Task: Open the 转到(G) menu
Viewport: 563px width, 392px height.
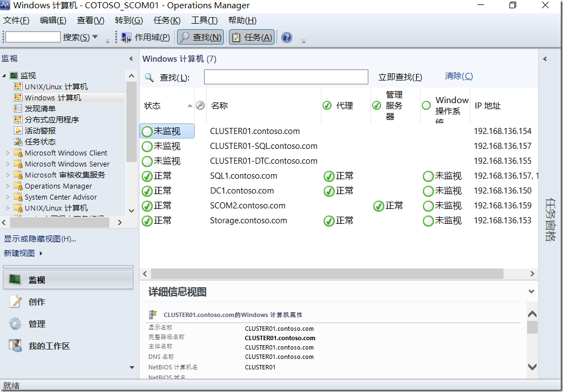Action: (x=129, y=20)
